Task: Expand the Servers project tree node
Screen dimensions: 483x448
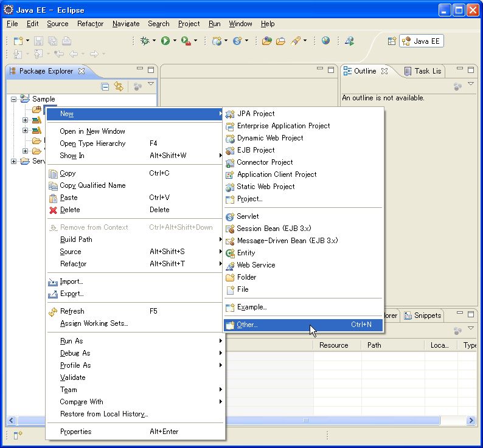Action: [x=13, y=161]
